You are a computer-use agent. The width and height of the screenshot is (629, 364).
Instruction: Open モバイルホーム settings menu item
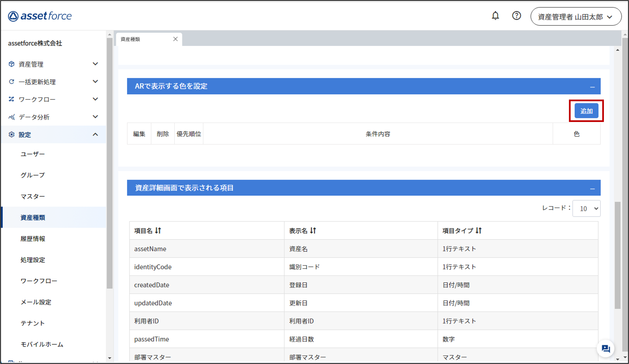[x=42, y=344]
